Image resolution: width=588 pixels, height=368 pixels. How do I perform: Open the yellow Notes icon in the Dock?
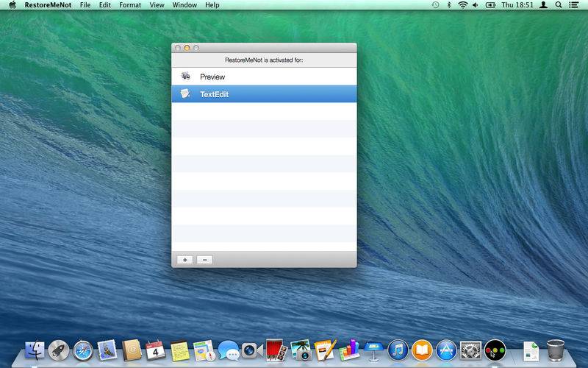pos(179,350)
